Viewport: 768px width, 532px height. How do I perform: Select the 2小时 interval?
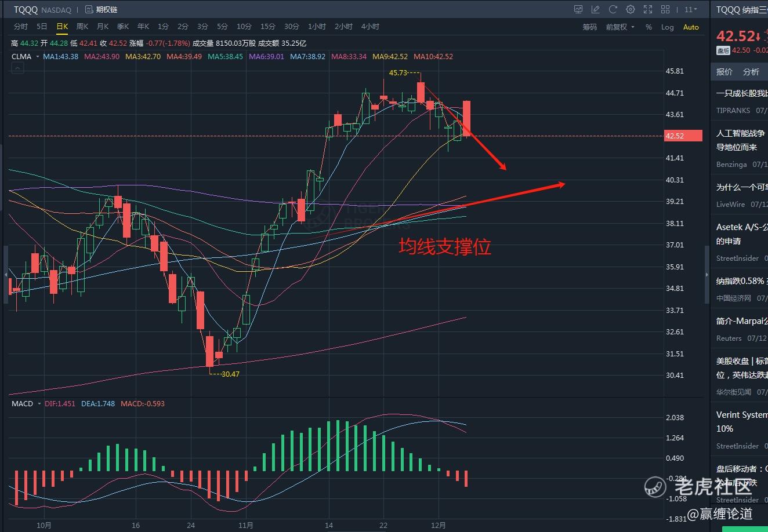(343, 27)
